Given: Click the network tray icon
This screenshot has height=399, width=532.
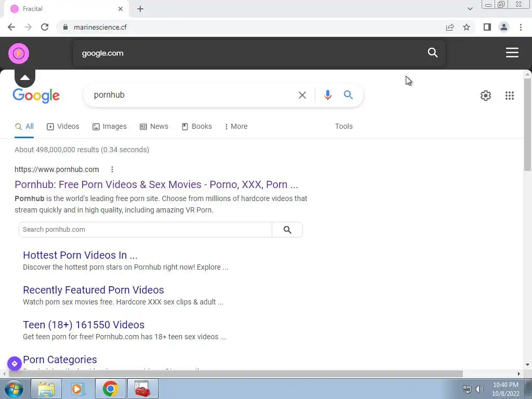Looking at the screenshot, I should [x=467, y=389].
